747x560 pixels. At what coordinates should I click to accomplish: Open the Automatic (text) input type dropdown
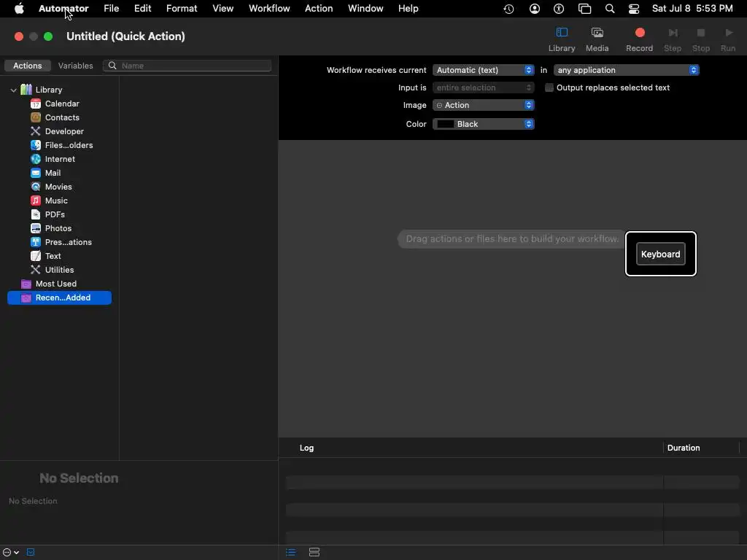click(x=483, y=70)
